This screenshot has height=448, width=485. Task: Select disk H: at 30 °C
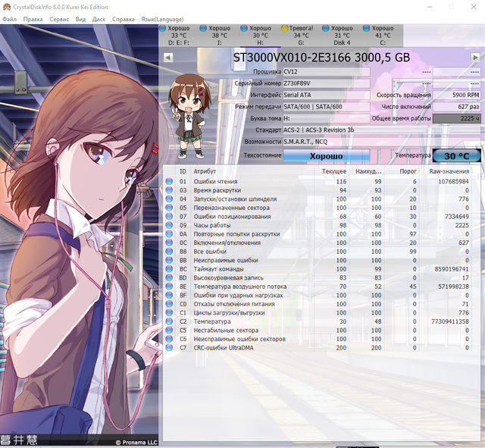point(261,36)
